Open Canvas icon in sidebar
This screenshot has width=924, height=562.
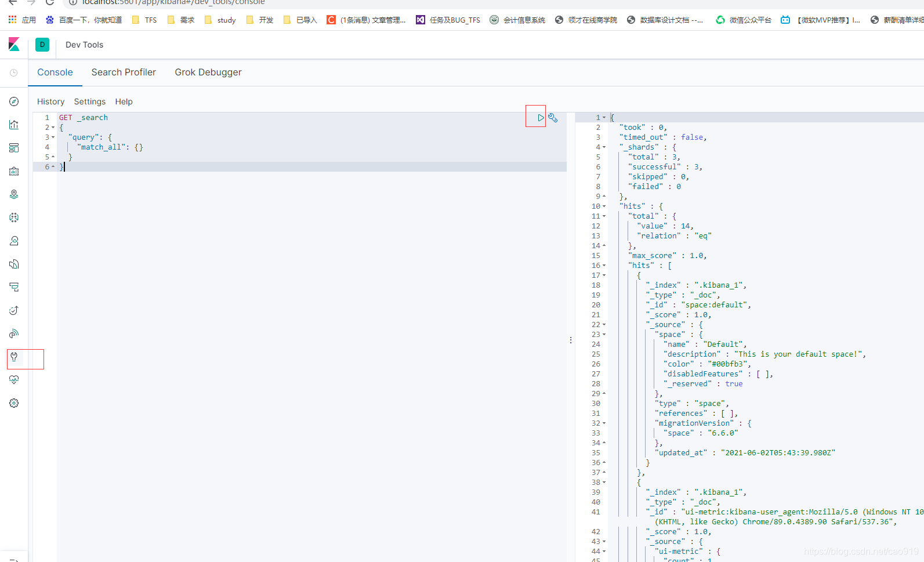pyautogui.click(x=14, y=171)
